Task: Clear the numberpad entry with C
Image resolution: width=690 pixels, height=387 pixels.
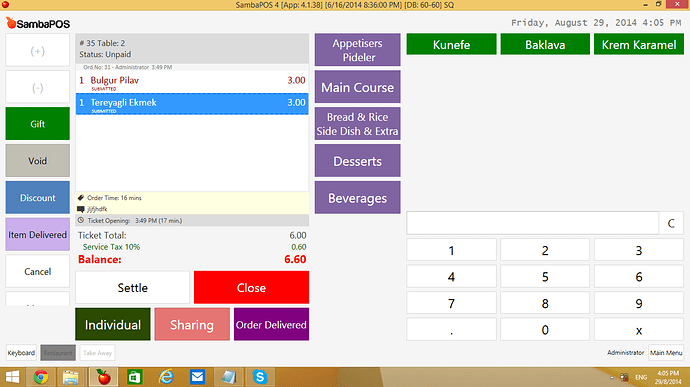Action: click(671, 223)
